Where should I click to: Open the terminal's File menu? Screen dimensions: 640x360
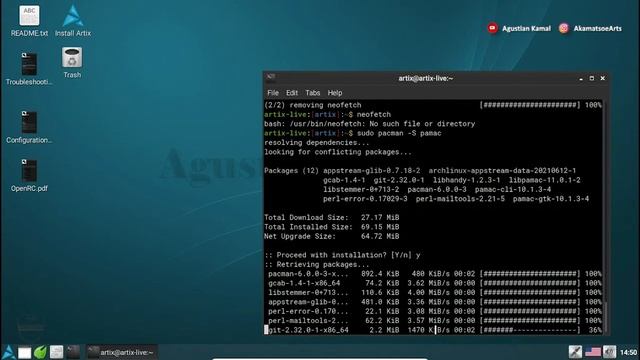pos(273,93)
